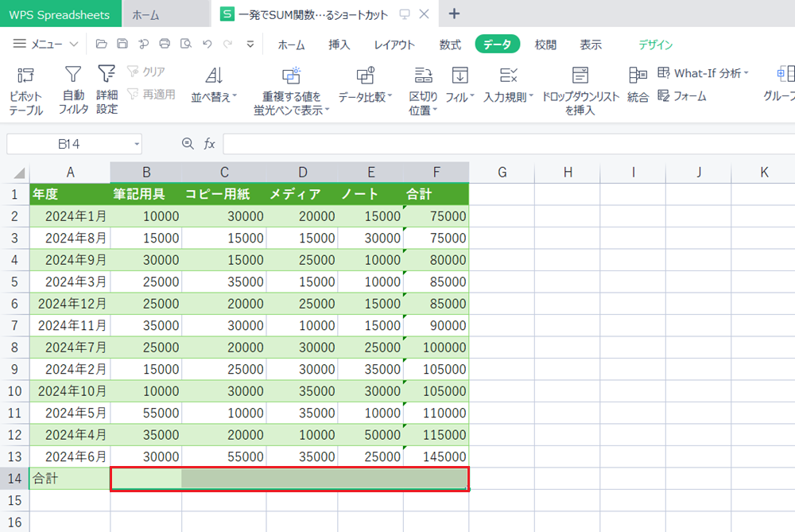Click the 2024年6月 cell
Image resolution: width=795 pixels, height=532 pixels.
pyautogui.click(x=70, y=456)
